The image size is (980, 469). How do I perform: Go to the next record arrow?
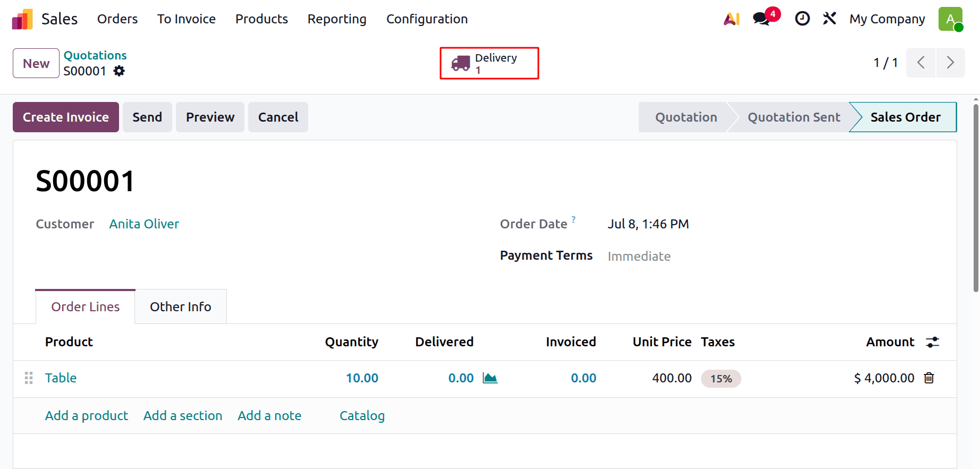[x=950, y=63]
